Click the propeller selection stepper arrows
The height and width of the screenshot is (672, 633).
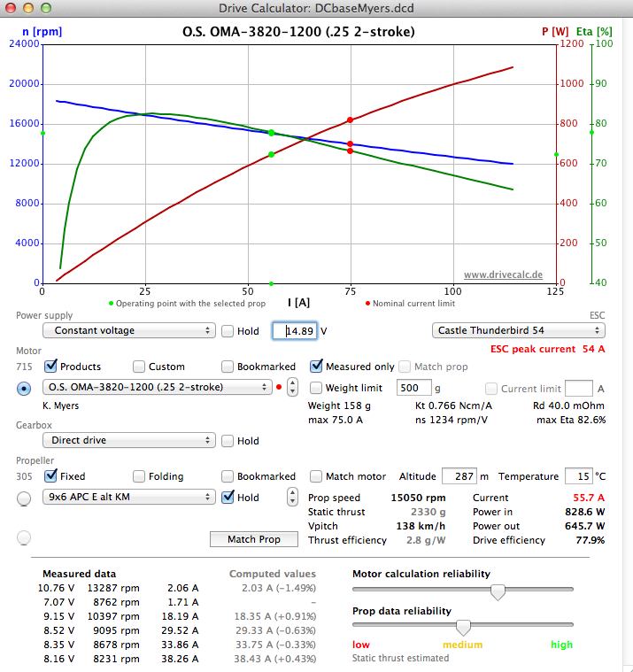pyautogui.click(x=292, y=497)
